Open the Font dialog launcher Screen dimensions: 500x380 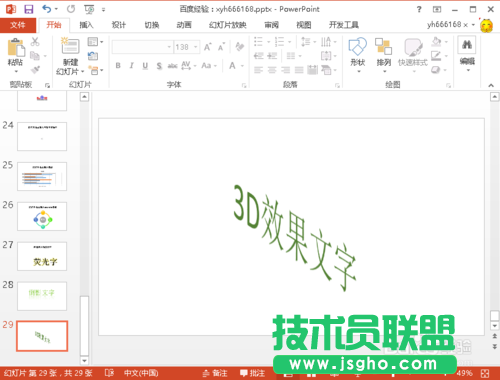click(x=244, y=86)
